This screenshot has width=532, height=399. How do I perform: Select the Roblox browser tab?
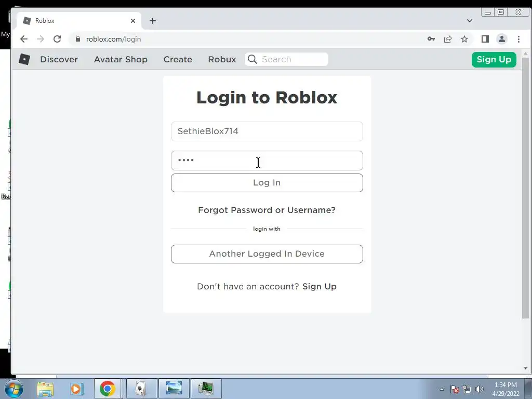click(79, 21)
